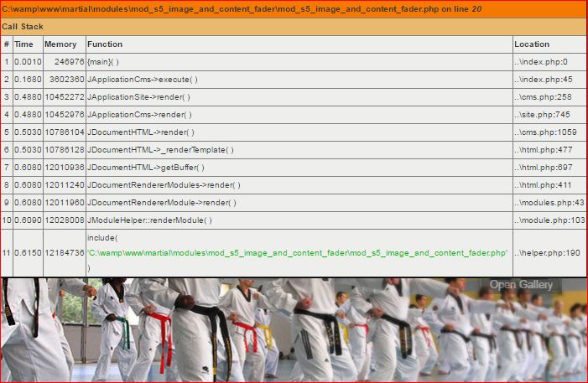Click the Location column header
The image size is (588, 383).
[532, 44]
